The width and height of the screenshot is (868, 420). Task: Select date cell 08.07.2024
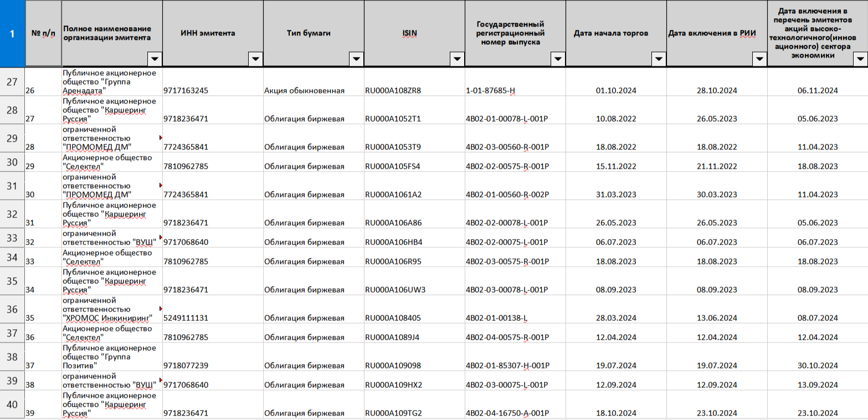point(818,309)
